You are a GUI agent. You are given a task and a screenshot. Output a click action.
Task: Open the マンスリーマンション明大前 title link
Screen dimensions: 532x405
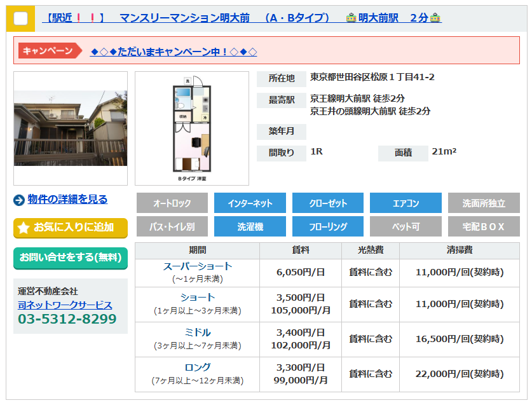(185, 18)
